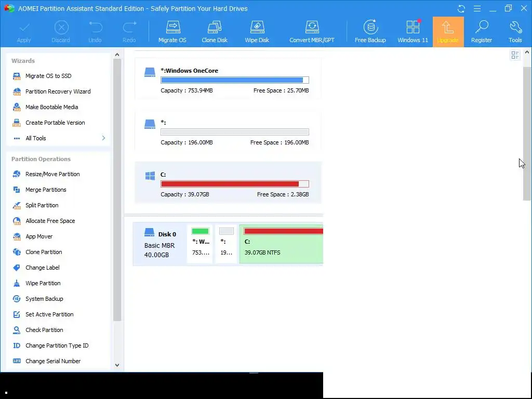Click the main pane scroll-up arrow

(x=527, y=52)
